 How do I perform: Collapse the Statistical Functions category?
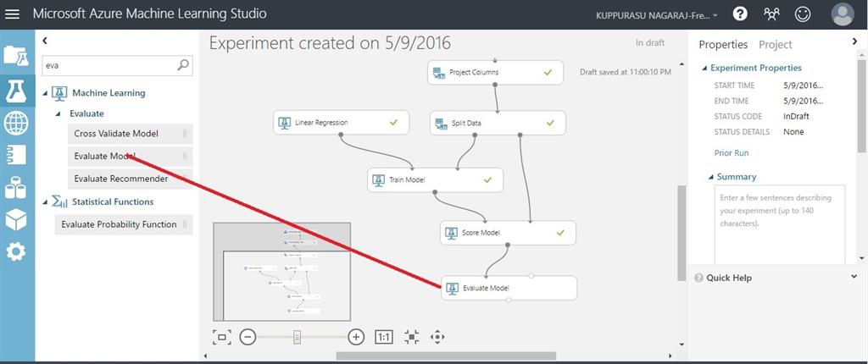pos(46,202)
